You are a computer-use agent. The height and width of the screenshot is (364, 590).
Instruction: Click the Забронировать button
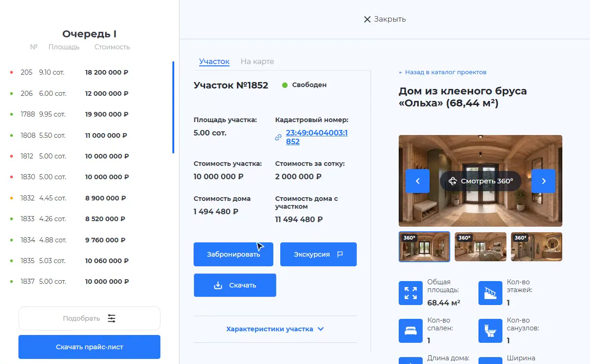point(233,254)
